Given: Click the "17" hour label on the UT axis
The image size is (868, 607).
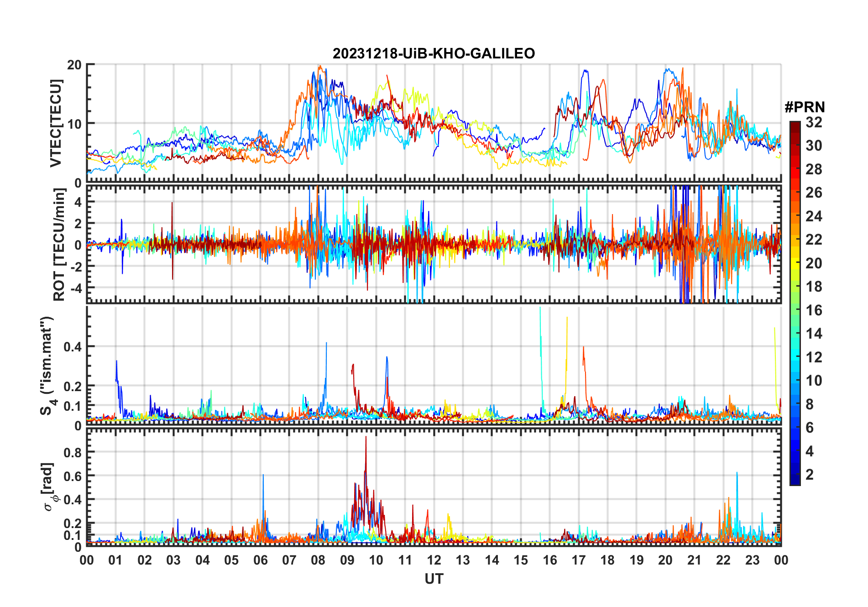Looking at the screenshot, I should (579, 560).
